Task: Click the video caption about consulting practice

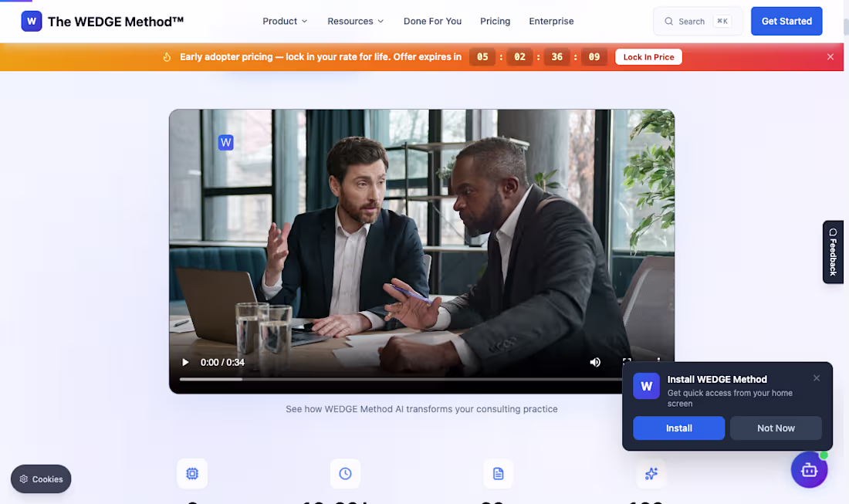Action: click(421, 409)
